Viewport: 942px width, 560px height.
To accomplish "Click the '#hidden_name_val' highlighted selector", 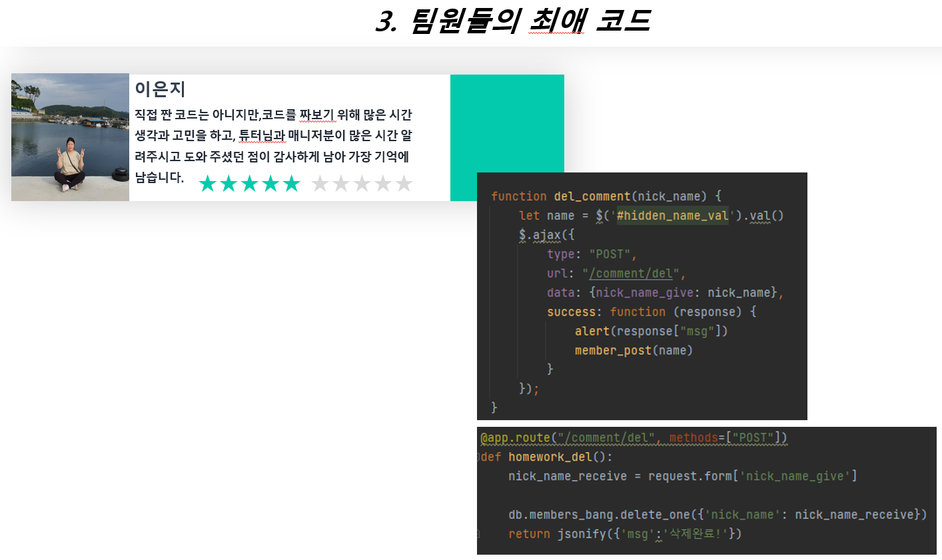I will [x=672, y=215].
